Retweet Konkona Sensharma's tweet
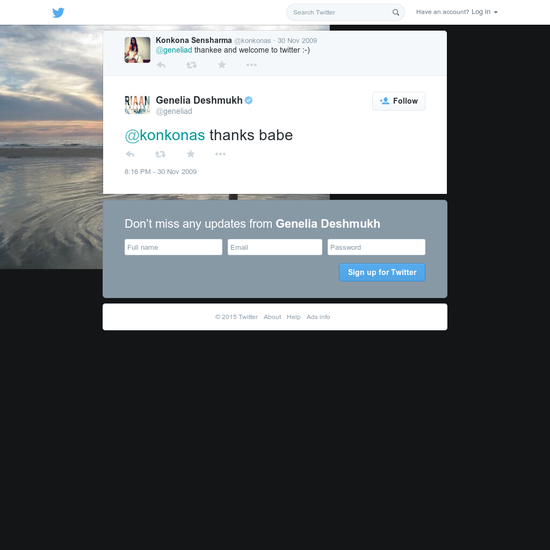This screenshot has width=550, height=550. 191,65
